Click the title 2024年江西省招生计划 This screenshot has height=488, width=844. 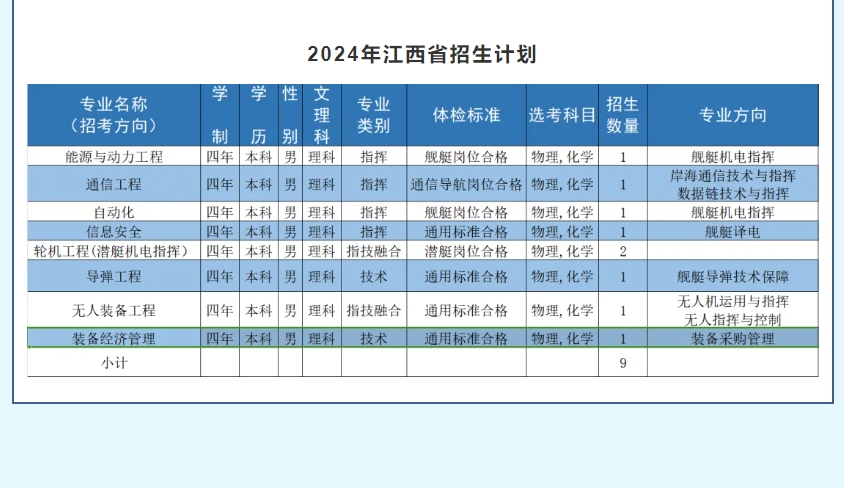pos(421,54)
